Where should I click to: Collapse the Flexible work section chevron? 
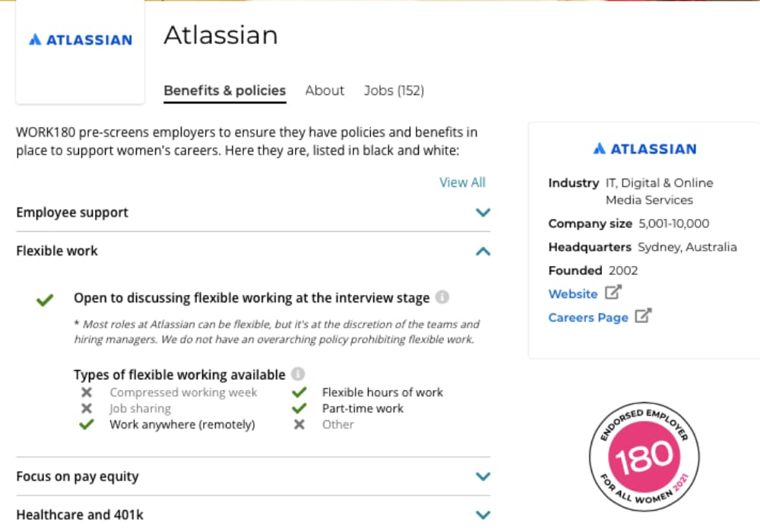coord(483,251)
